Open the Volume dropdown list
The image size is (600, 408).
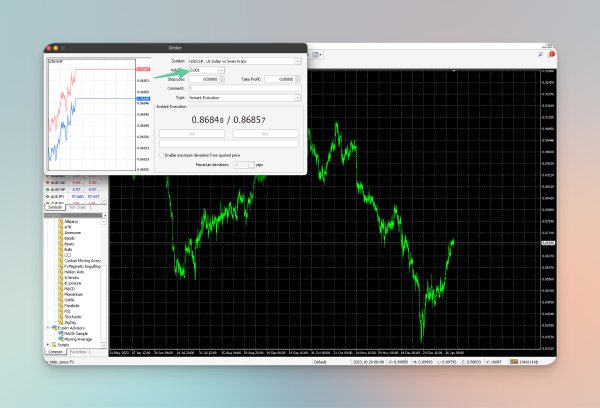[220, 70]
